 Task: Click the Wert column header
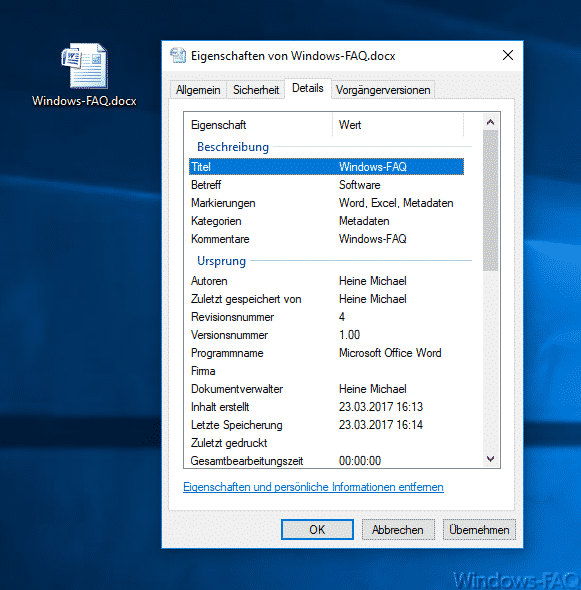pyautogui.click(x=398, y=125)
